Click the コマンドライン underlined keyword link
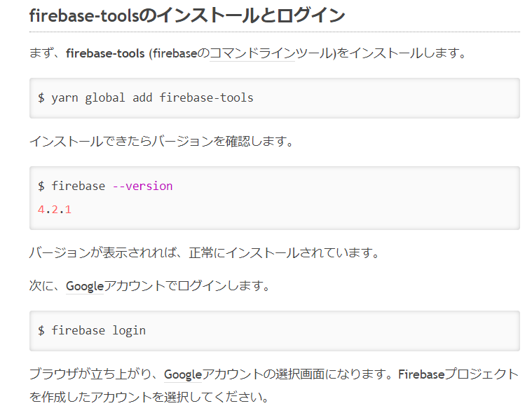 point(252,53)
